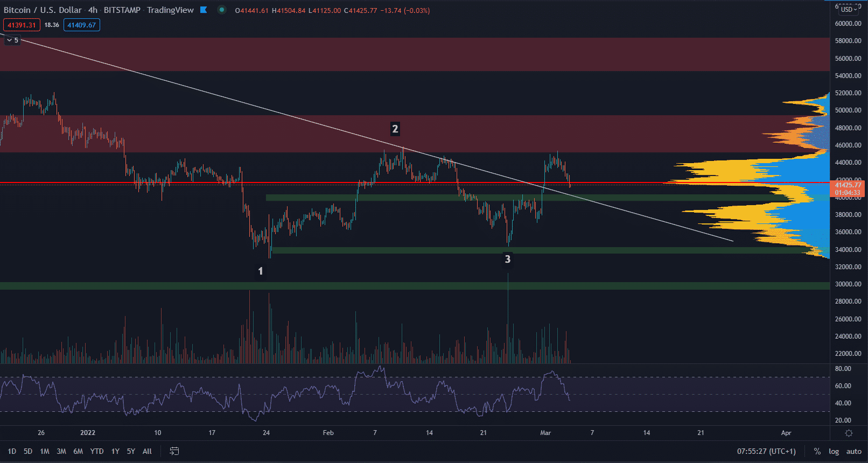Screen dimensions: 868x463
Task: Select the wave label numbered 1
Action: point(261,271)
